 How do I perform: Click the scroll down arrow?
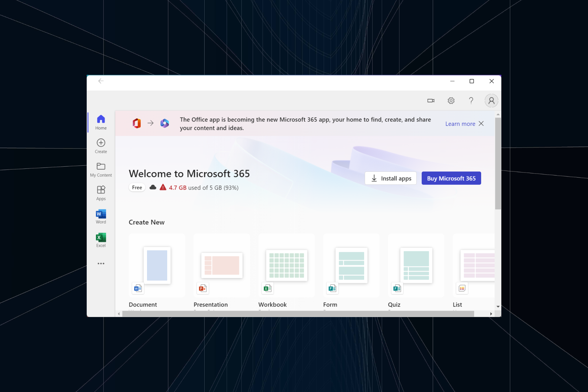(498, 307)
